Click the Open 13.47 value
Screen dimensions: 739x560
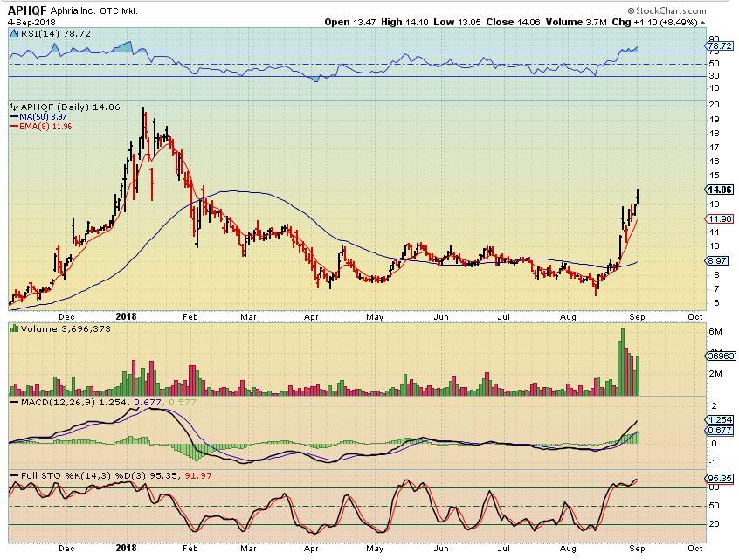tap(349, 22)
